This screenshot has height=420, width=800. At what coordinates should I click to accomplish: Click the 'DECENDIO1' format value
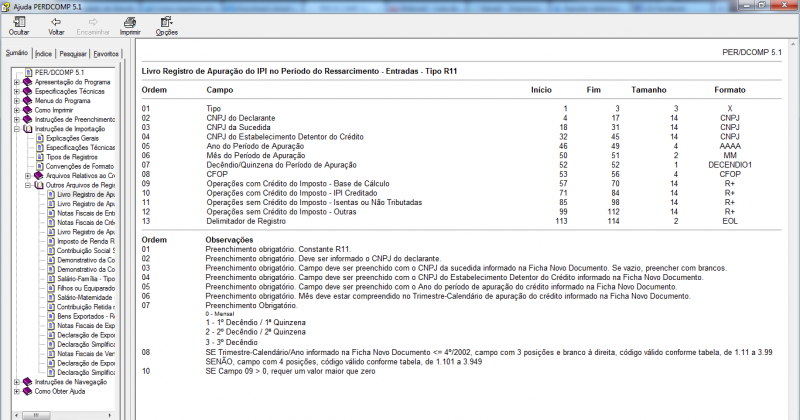pyautogui.click(x=730, y=165)
